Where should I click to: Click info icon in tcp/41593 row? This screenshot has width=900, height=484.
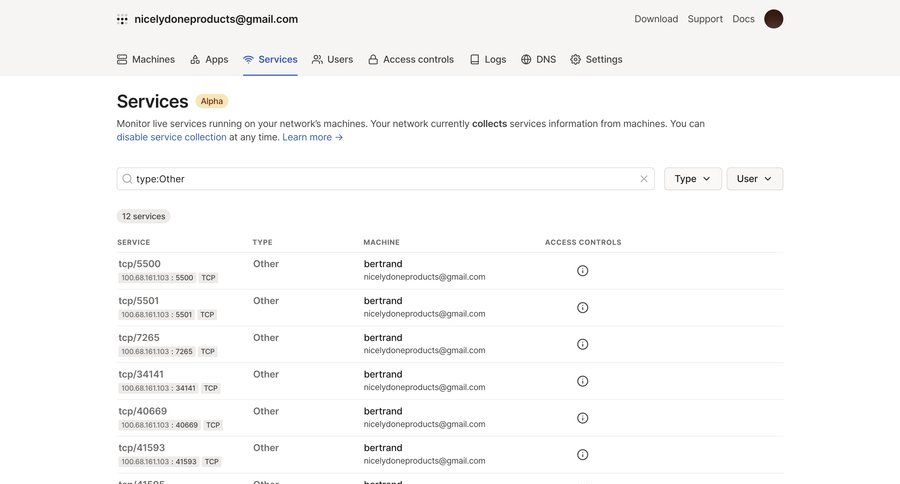click(583, 455)
